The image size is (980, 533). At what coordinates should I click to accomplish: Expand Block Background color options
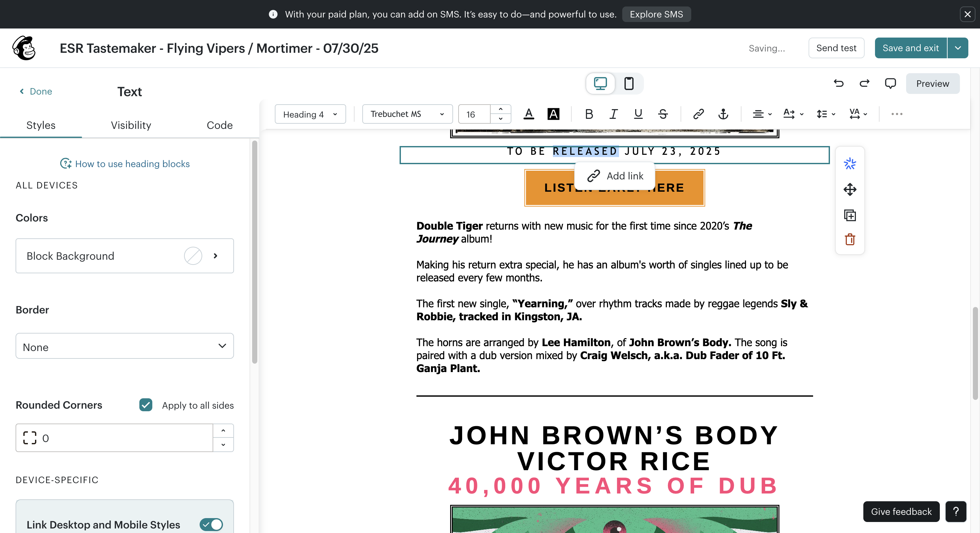216,256
